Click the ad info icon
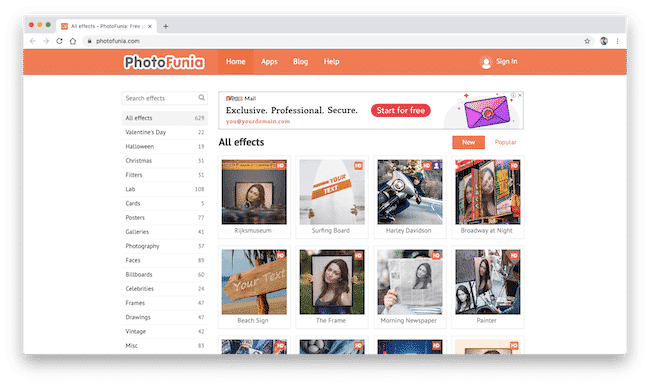Viewport: 650px width, 385px height. 513,95
